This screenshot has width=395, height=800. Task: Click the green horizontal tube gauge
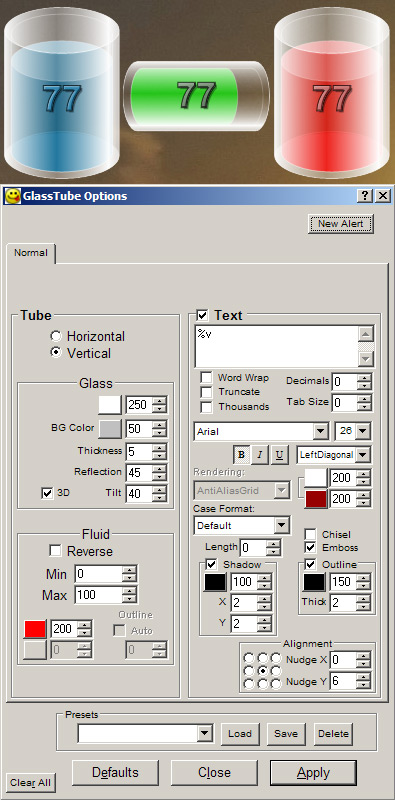(x=196, y=95)
